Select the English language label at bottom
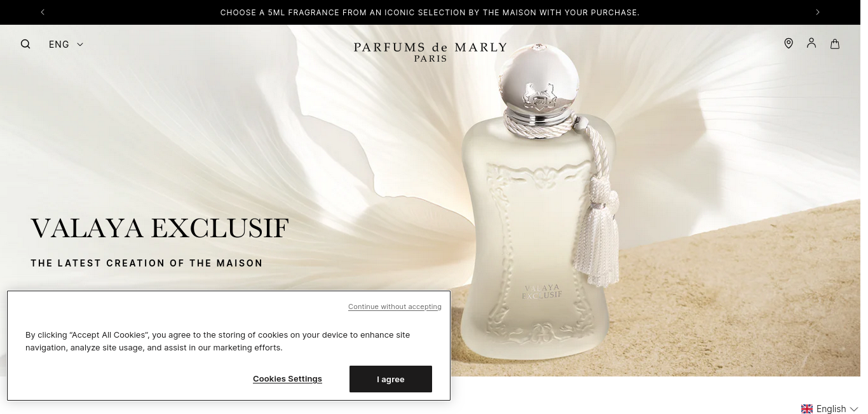The height and width of the screenshot is (414, 868). click(x=831, y=409)
